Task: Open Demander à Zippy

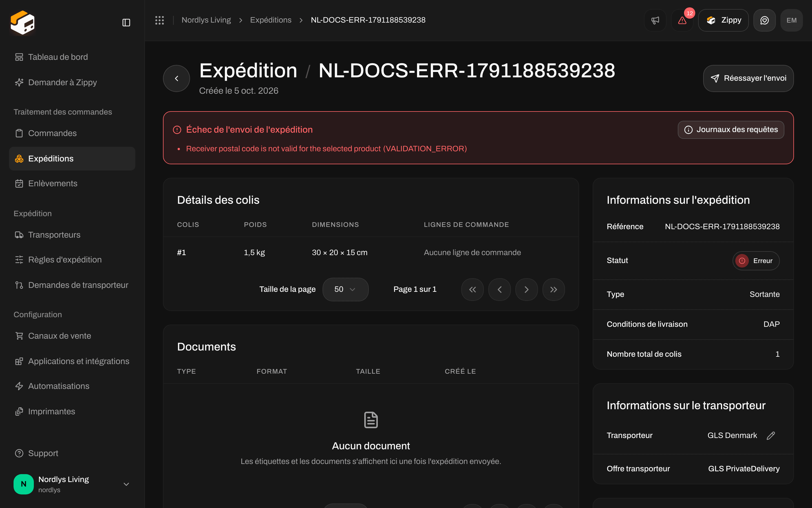Action: click(72, 82)
